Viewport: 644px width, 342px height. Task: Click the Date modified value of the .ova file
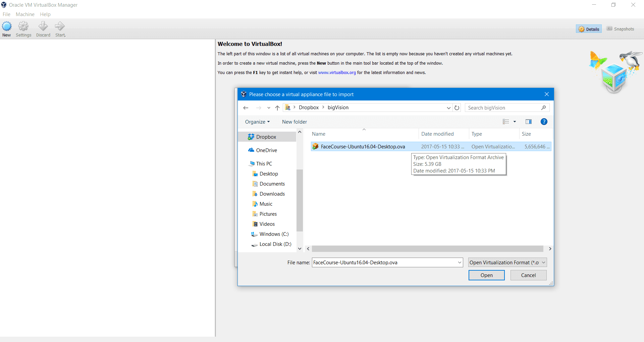pyautogui.click(x=442, y=147)
